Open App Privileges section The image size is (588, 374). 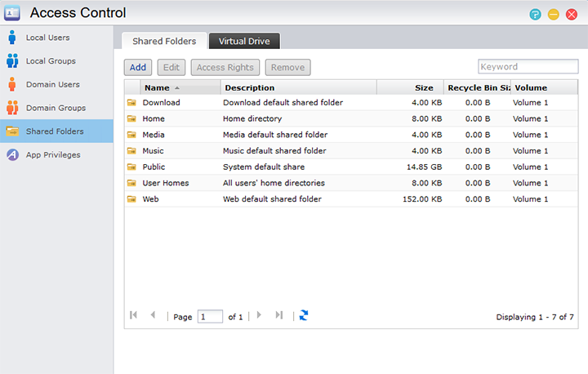(52, 154)
